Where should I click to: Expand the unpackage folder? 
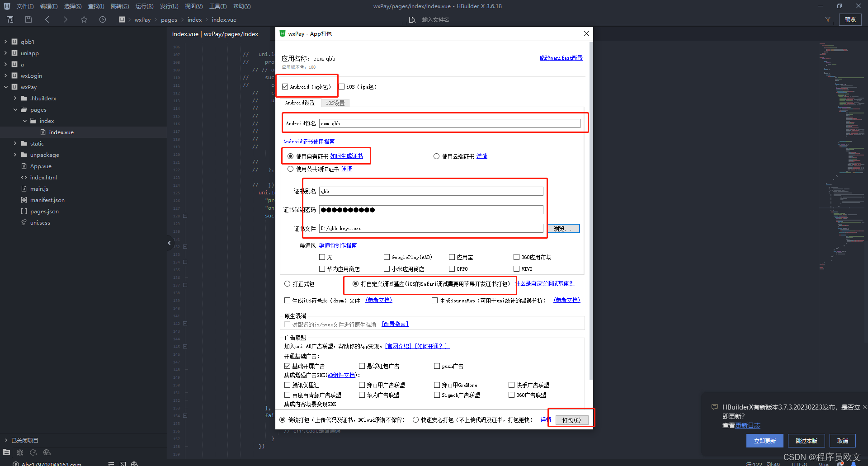click(15, 155)
